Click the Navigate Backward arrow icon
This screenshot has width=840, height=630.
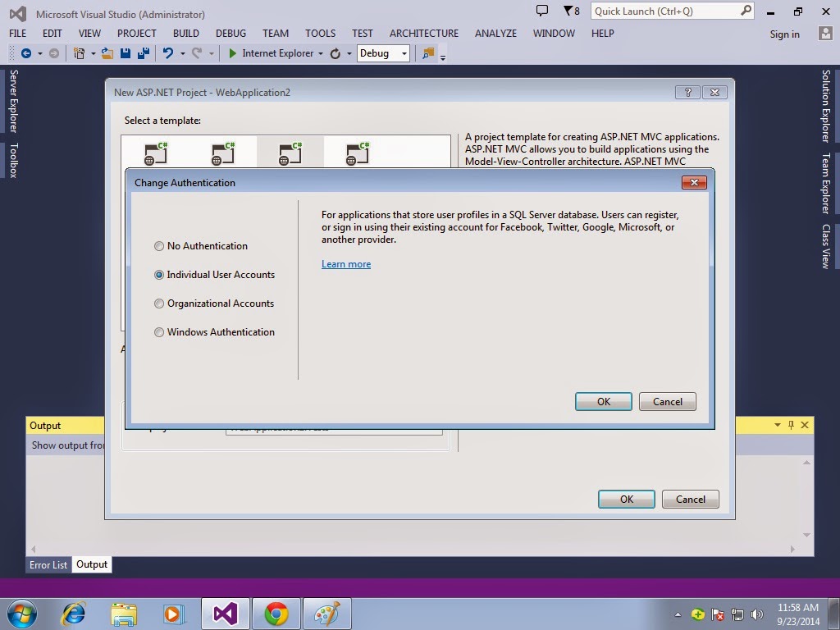click(x=25, y=53)
